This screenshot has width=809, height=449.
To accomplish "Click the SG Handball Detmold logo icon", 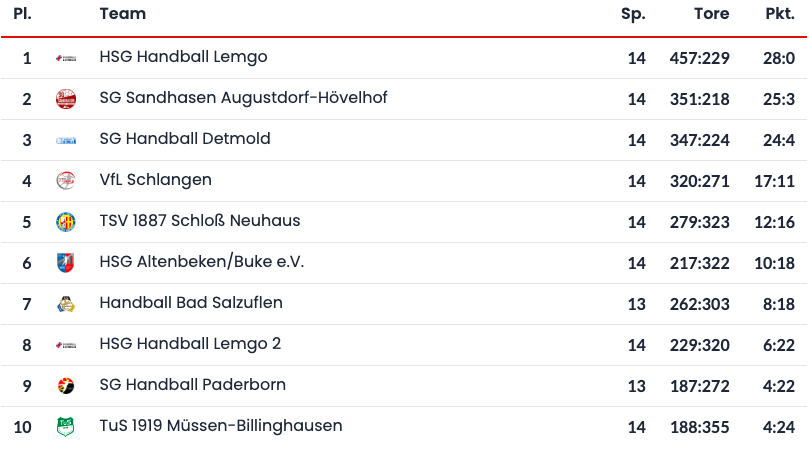I will tap(66, 140).
